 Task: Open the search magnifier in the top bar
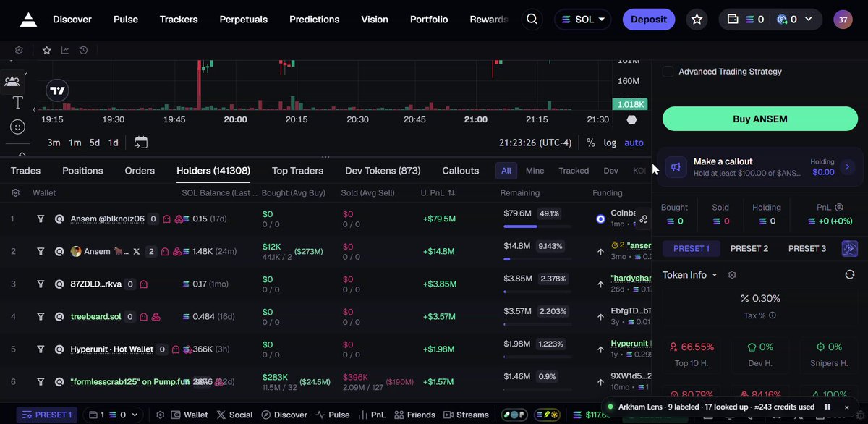click(x=532, y=20)
